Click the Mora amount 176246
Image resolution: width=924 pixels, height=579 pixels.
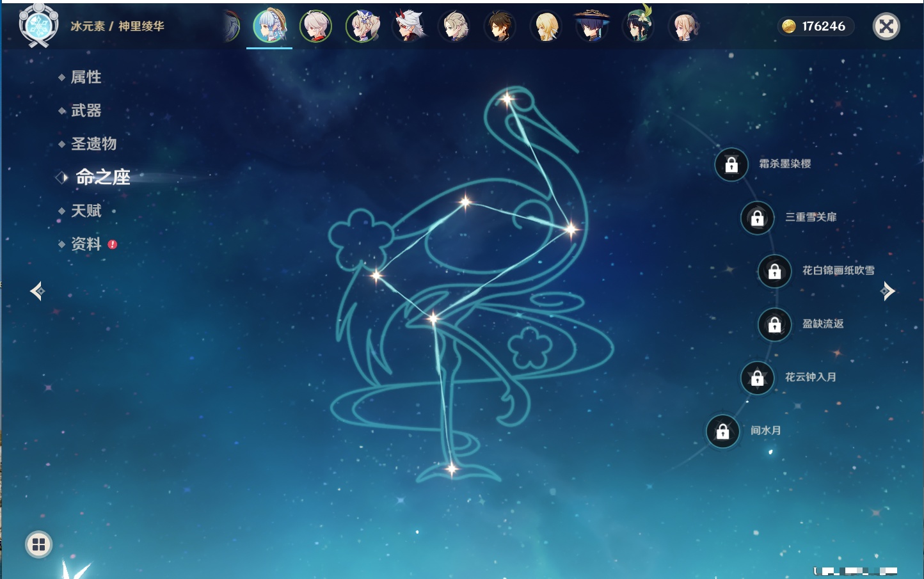(824, 26)
